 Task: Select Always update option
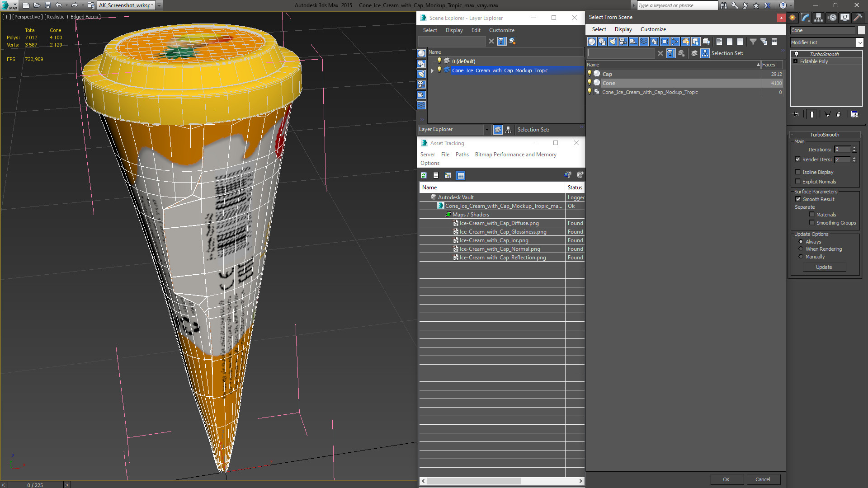801,242
